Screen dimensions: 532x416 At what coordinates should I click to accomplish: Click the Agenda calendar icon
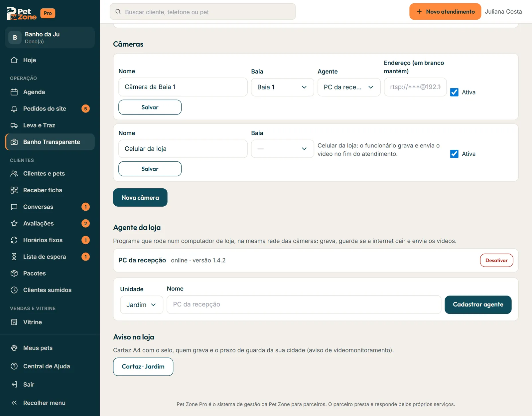pos(14,92)
